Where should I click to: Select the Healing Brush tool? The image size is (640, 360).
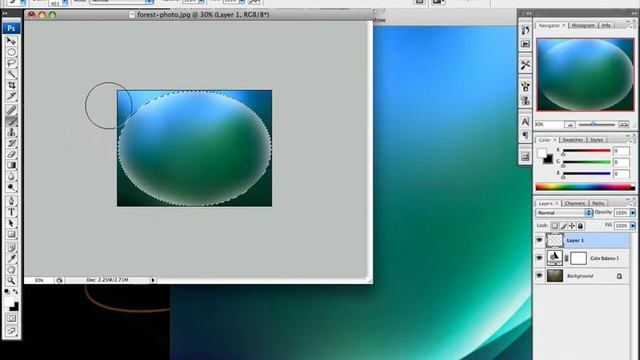pos(11,109)
